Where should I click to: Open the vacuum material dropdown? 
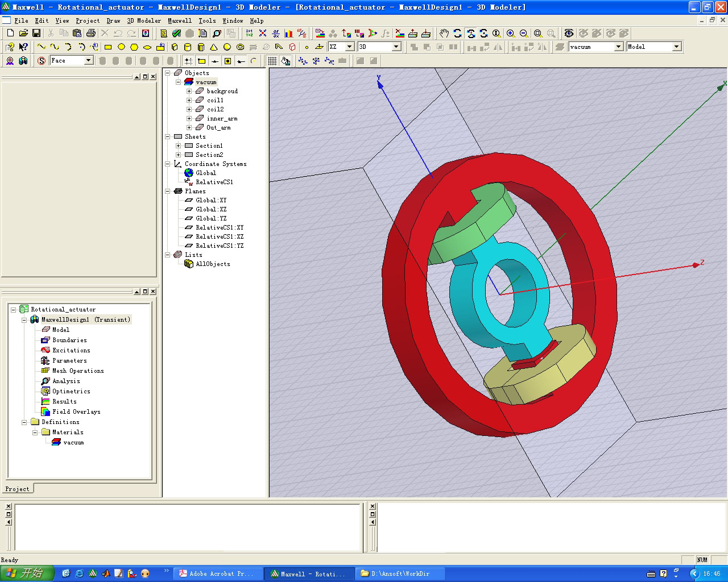tap(619, 47)
